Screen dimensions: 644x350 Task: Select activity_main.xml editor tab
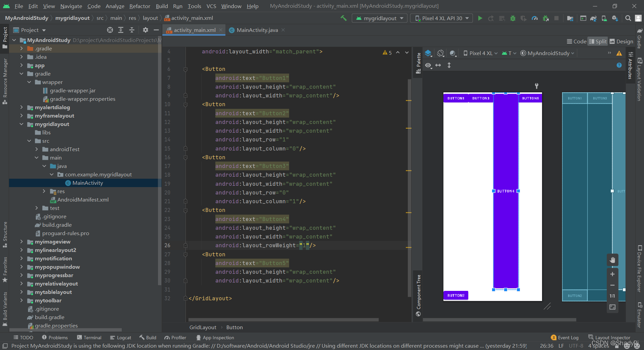[x=195, y=30]
